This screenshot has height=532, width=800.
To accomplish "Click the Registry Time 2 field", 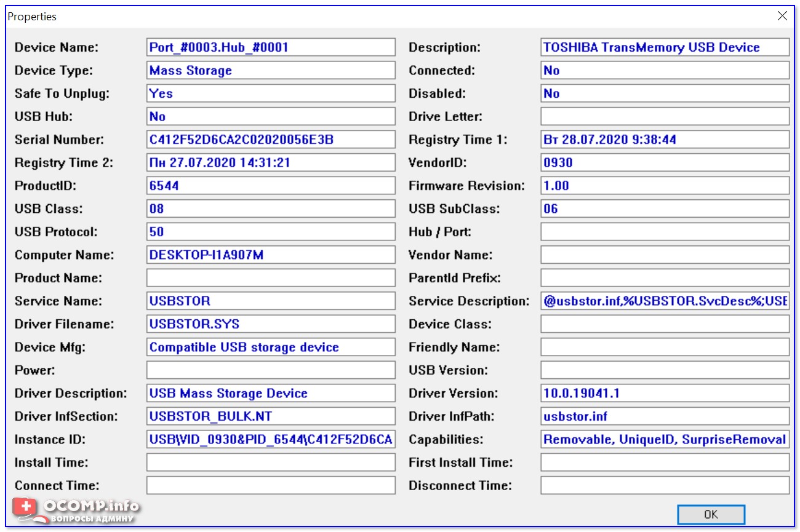I will [271, 163].
